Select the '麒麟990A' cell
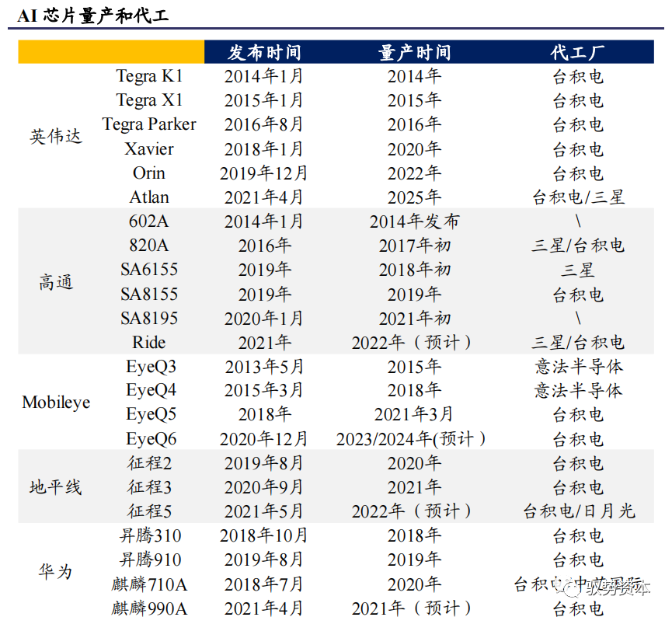672x617 pixels. point(149,608)
